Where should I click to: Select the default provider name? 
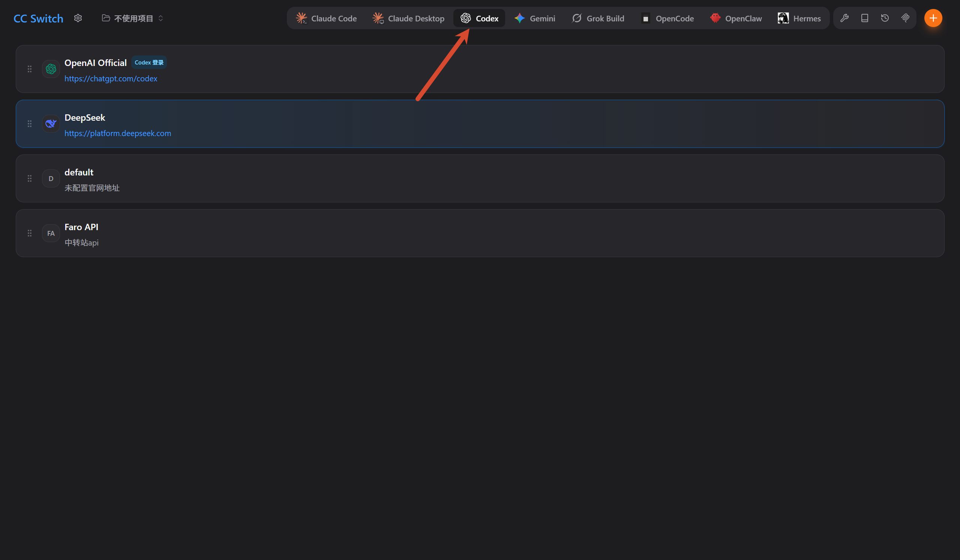79,172
